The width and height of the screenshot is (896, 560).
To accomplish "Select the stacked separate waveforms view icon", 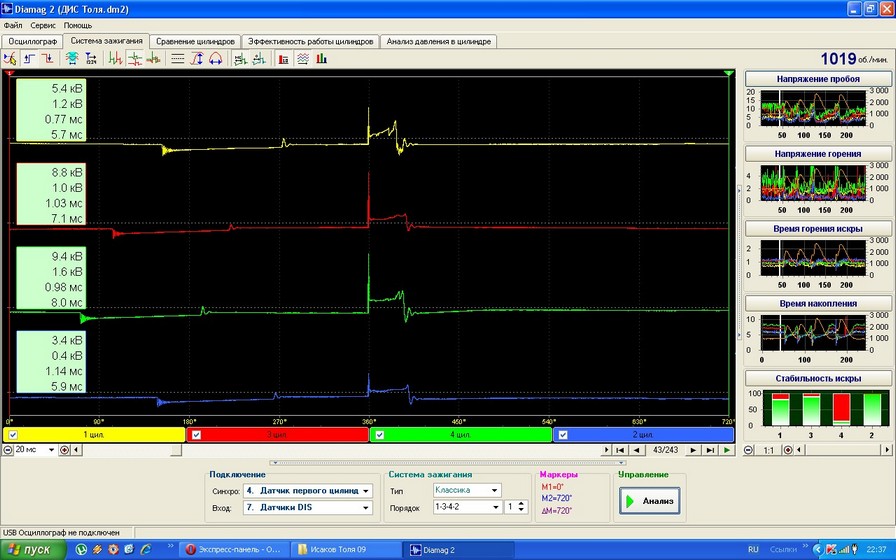I will tap(134, 58).
